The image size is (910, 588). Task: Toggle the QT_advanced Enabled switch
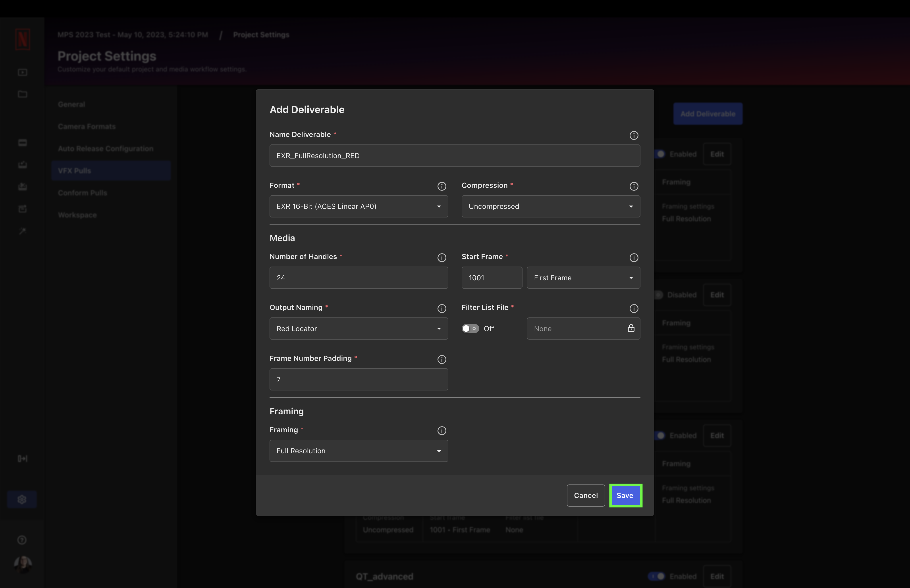pyautogui.click(x=657, y=576)
